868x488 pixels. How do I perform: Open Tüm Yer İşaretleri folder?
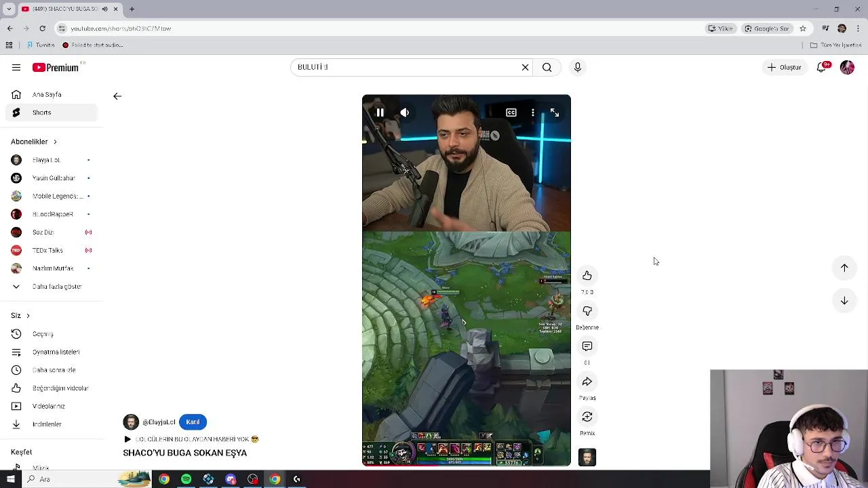tap(835, 45)
